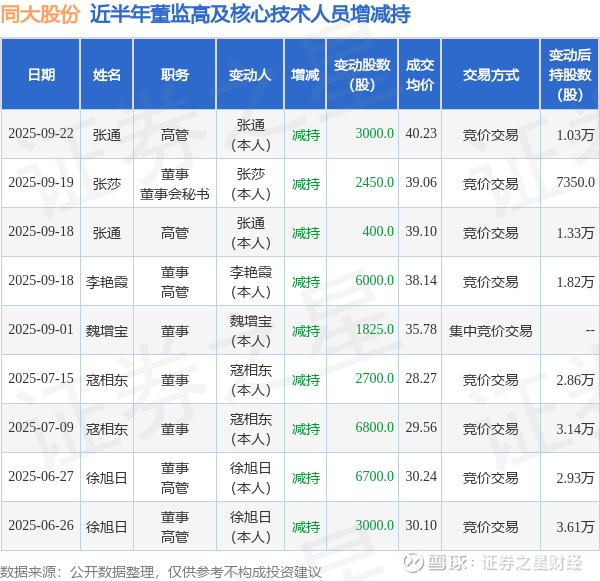Image resolution: width=600 pixels, height=581 pixels.
Task: Click the 同大股份 title text
Action: tap(40, 15)
